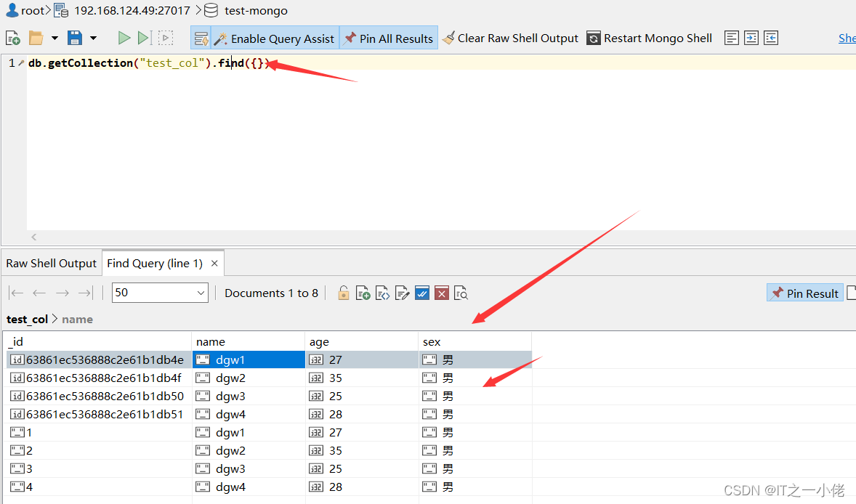Image resolution: width=856 pixels, height=504 pixels.
Task: Select the row with _id 4
Action: (x=269, y=487)
